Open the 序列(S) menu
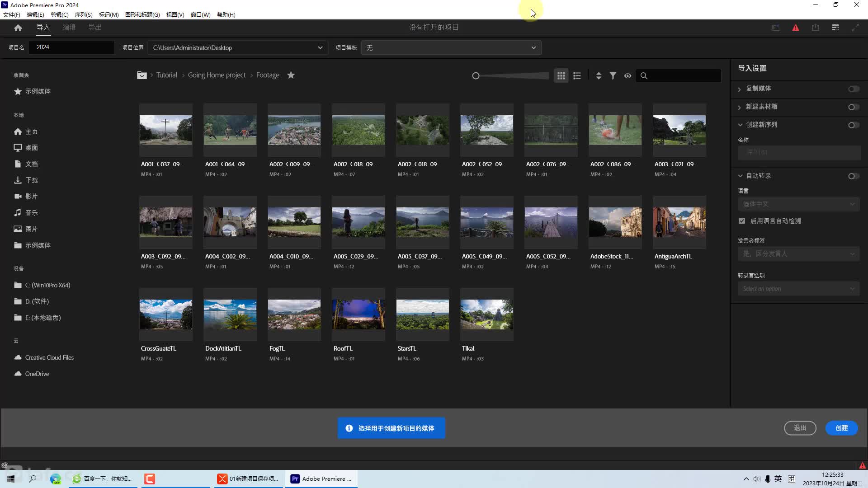Screen dimensions: 868x488 (x=84, y=14)
